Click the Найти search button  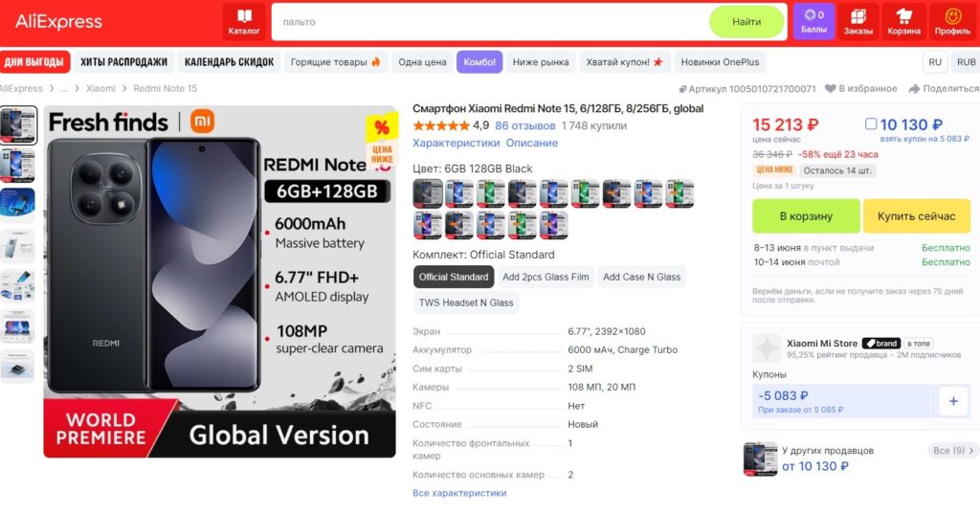click(746, 22)
